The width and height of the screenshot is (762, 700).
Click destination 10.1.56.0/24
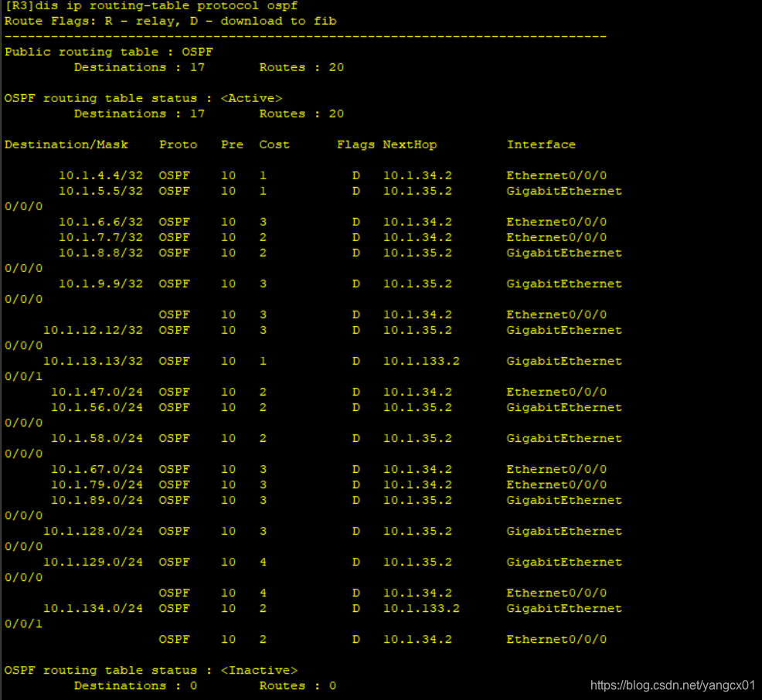click(97, 408)
